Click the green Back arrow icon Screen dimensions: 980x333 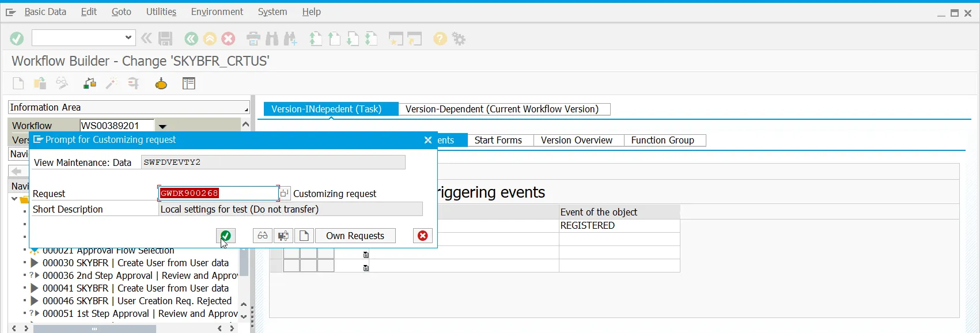point(191,39)
